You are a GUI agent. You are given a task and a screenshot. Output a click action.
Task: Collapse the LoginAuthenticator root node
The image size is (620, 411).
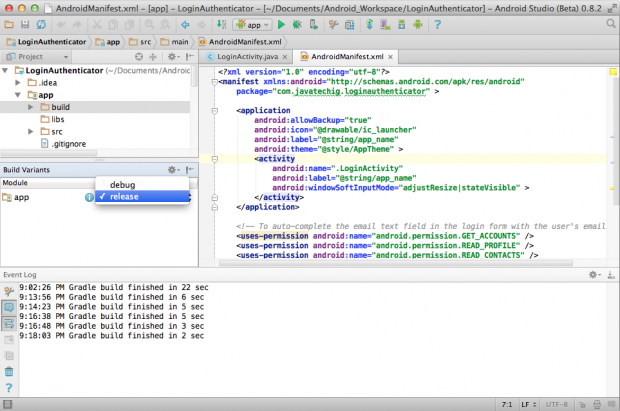tap(5, 70)
